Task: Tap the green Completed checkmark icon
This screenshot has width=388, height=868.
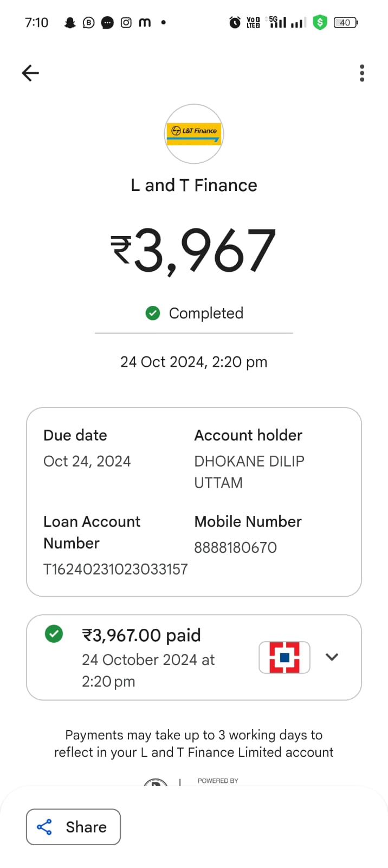Action: (153, 313)
